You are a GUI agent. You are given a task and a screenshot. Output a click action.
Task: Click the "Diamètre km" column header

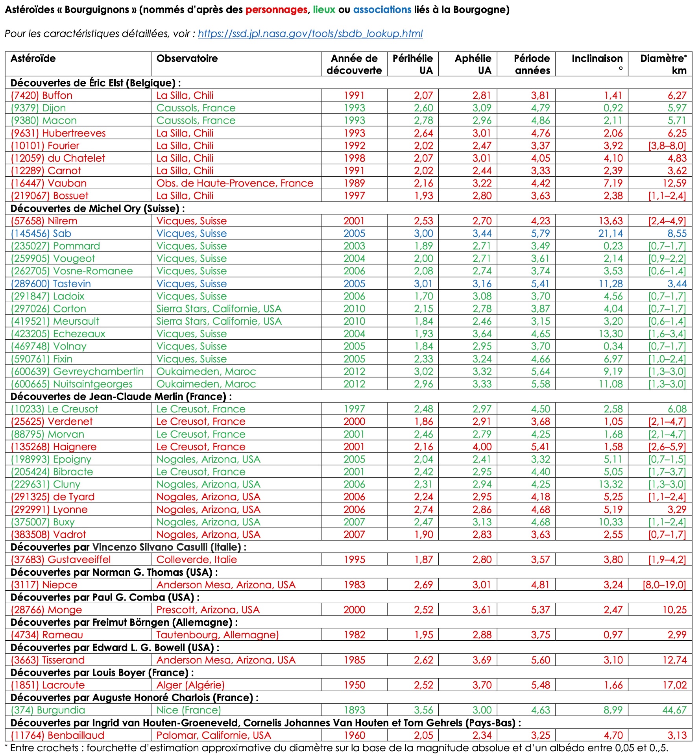(x=663, y=65)
